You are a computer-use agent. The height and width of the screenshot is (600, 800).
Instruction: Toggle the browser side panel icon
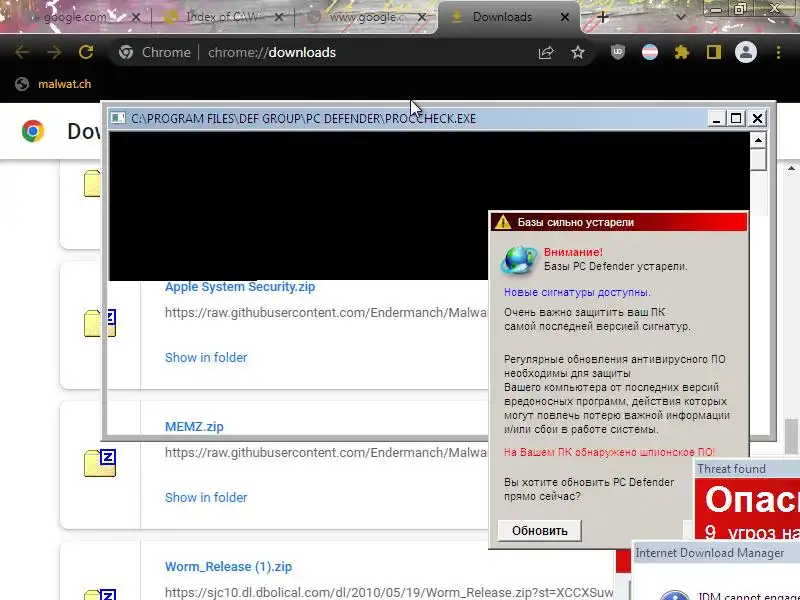click(x=714, y=52)
